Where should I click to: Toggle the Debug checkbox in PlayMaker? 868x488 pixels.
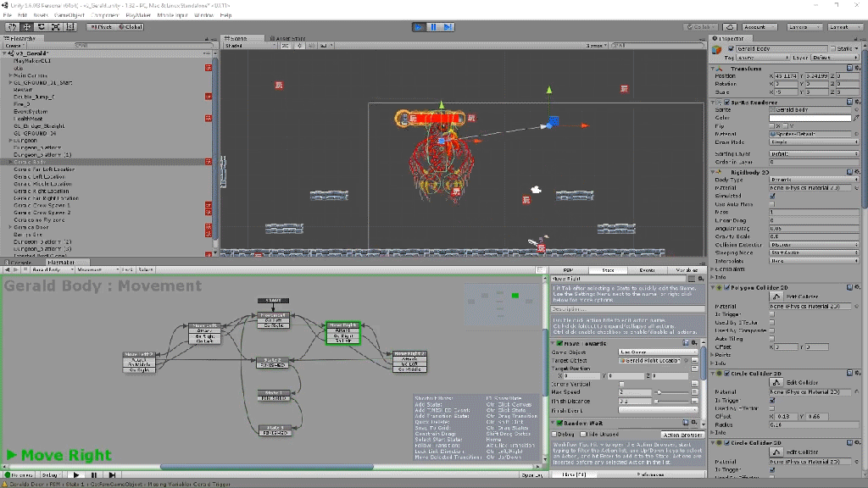tap(554, 435)
